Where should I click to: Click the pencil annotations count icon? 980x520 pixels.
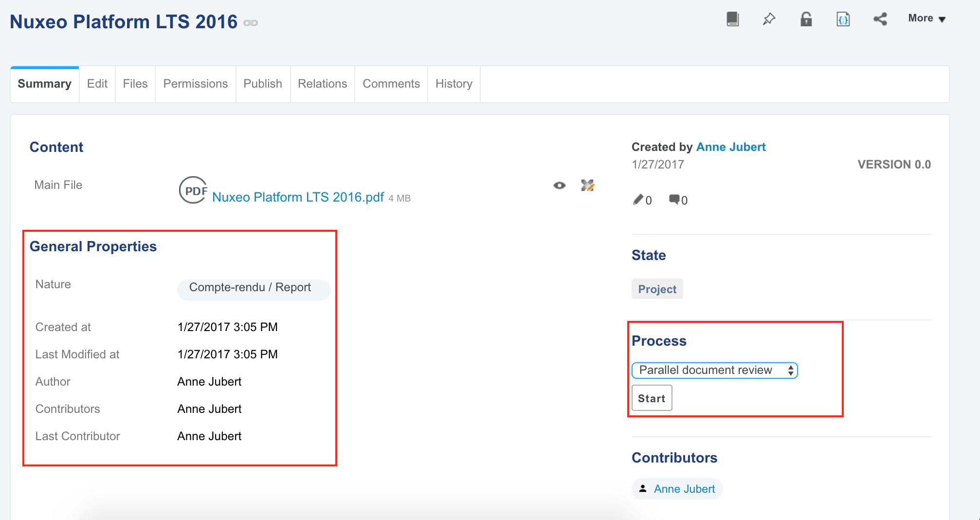pos(637,200)
